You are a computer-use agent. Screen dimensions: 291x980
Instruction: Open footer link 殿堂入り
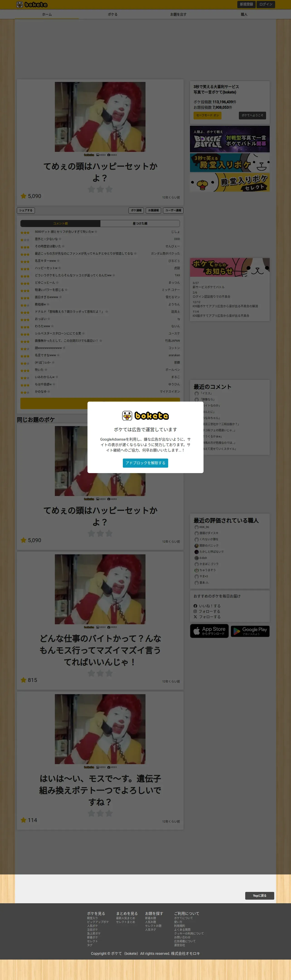coord(92,918)
